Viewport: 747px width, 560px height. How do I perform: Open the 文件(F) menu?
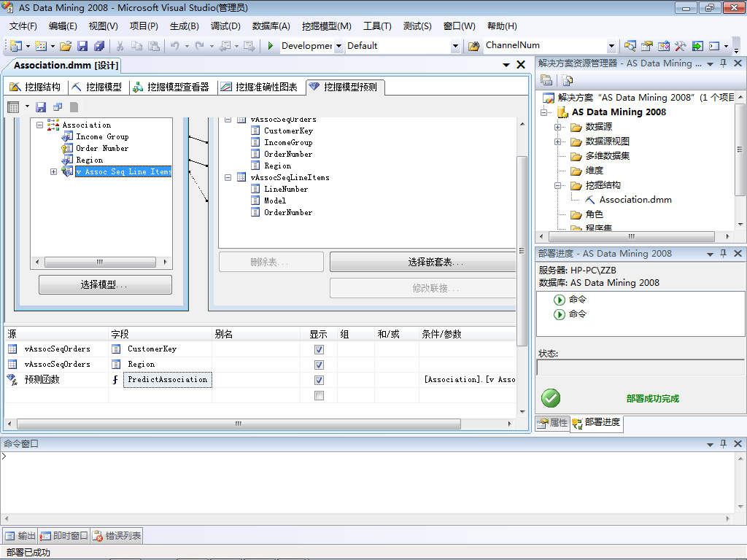click(23, 26)
